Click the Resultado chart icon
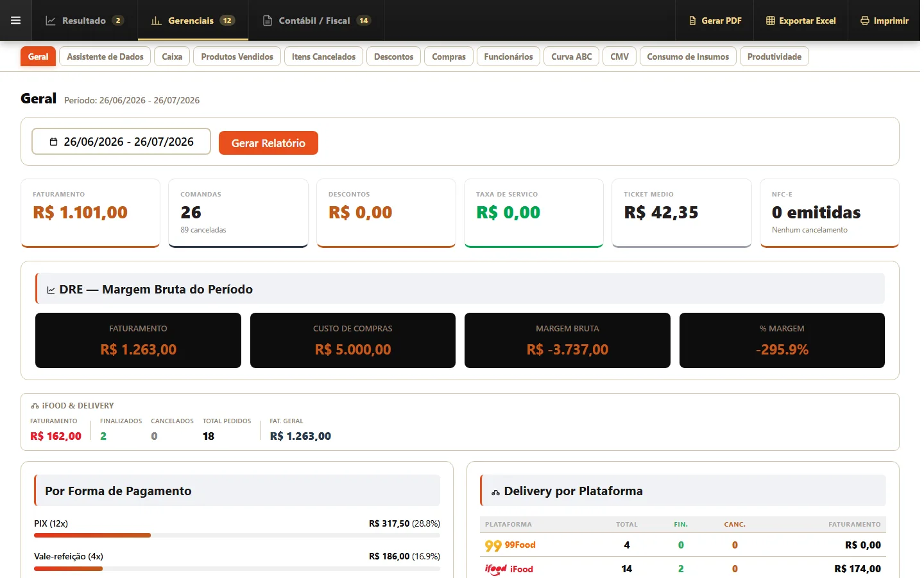Viewport: 924px width, 578px height. [x=51, y=21]
